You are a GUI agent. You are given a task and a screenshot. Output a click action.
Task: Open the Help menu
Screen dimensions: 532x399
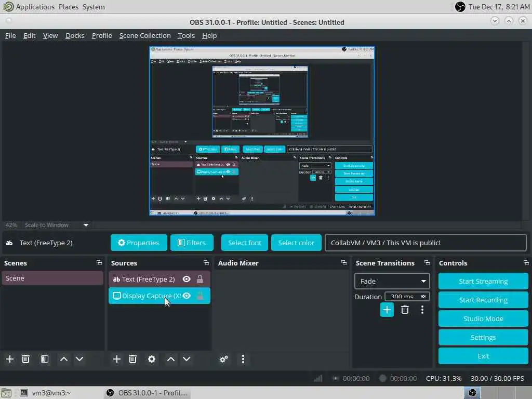[209, 36]
